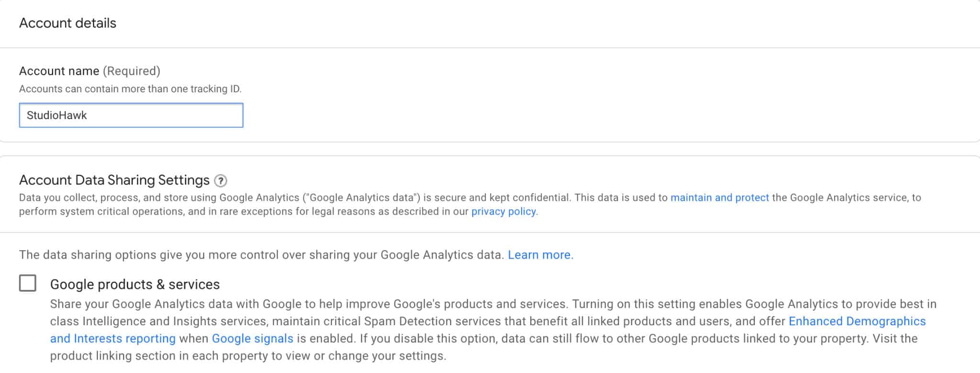Click the Account name label
The image size is (980, 373).
click(59, 71)
